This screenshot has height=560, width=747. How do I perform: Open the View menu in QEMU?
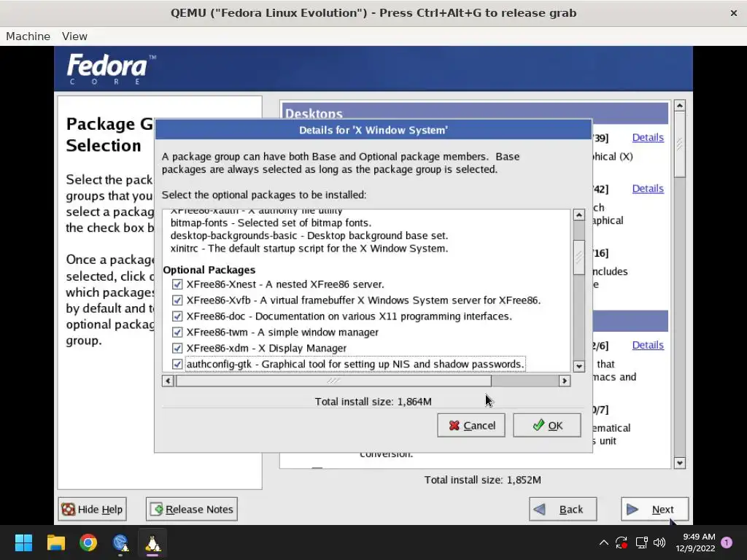(74, 36)
